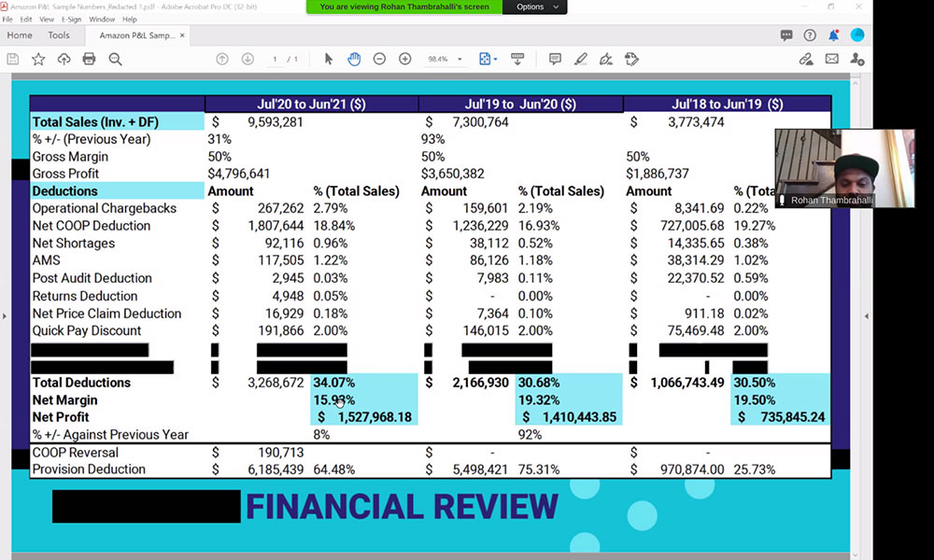
Task: Click the 'Quick Pay Discount' row label
Action: [87, 330]
